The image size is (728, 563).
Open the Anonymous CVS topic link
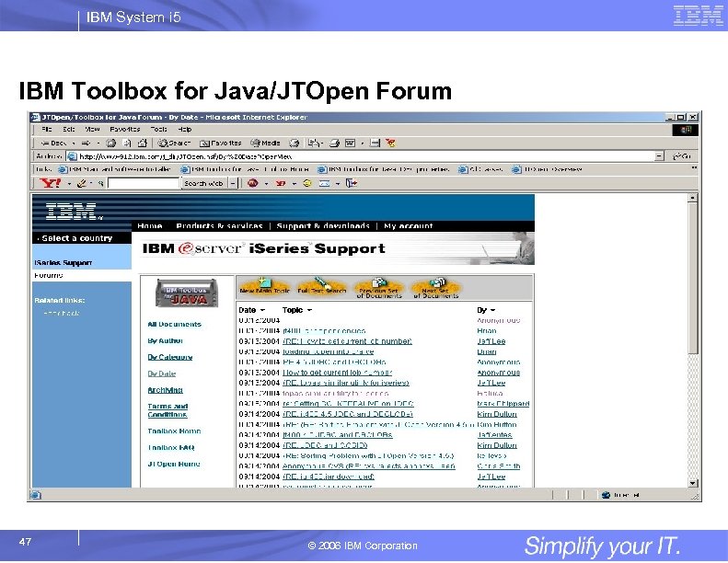coord(369,466)
